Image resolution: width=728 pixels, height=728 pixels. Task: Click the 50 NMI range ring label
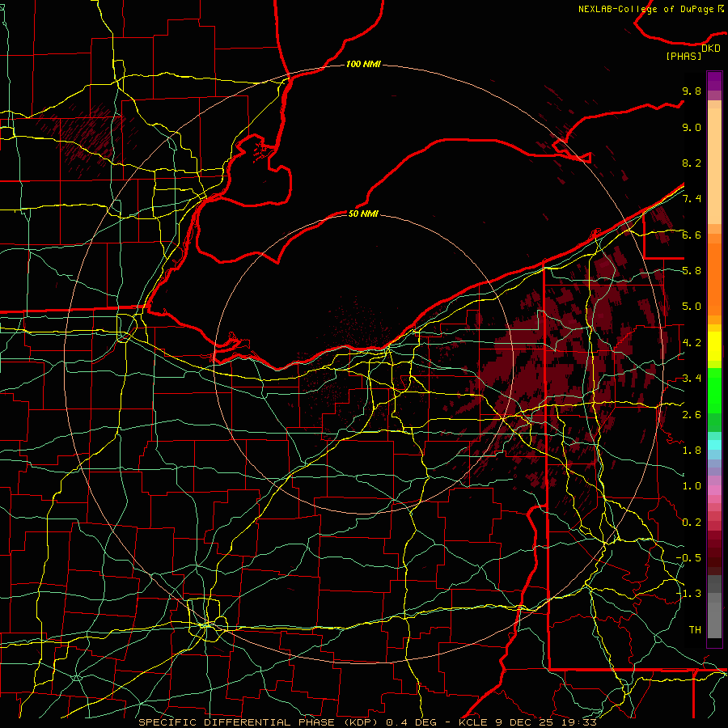(x=363, y=214)
